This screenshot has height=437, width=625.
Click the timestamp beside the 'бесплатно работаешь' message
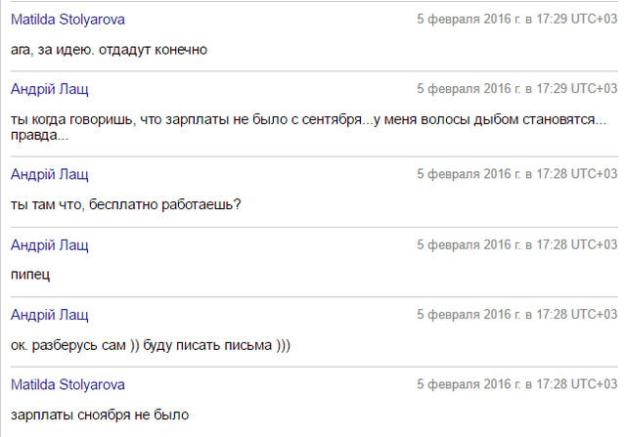click(x=517, y=175)
